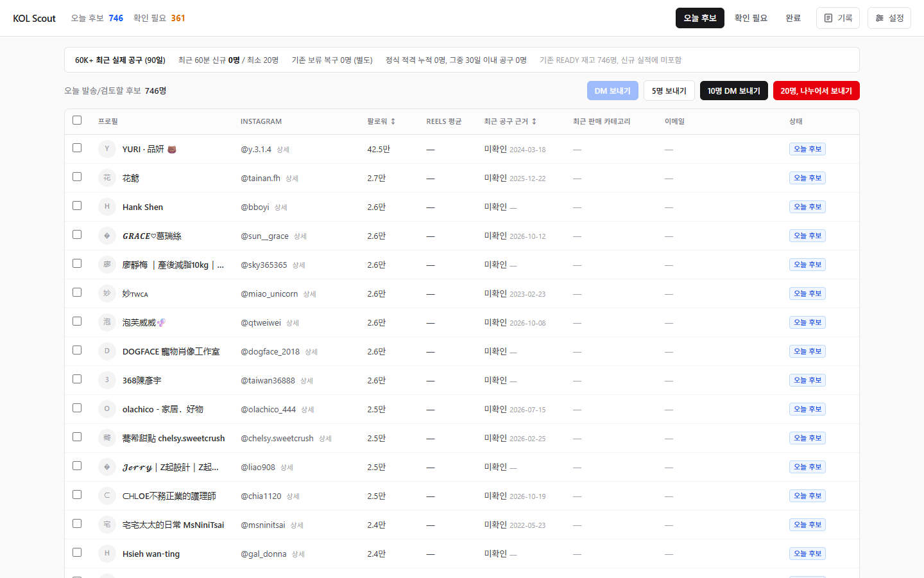924x578 pixels.
Task: Click red 20명, 나누어서 보내기 button
Action: point(816,91)
